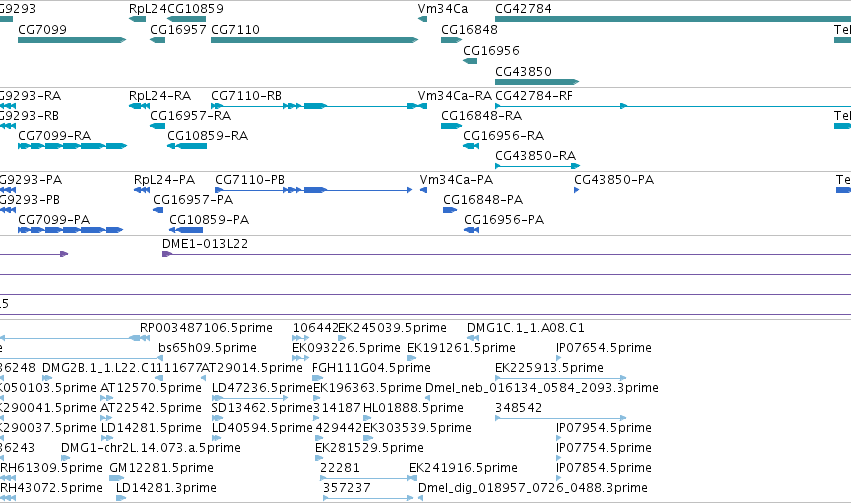Select the DME1-013L22 BAC label

click(205, 244)
